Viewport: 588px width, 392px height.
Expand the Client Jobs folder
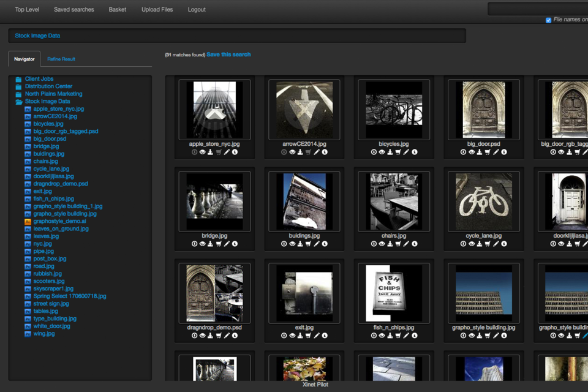[19, 79]
